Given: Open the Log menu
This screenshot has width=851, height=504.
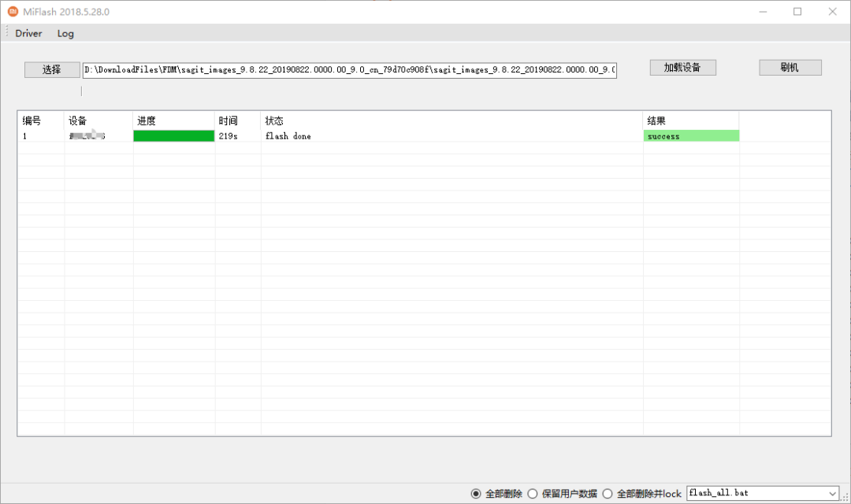Looking at the screenshot, I should click(x=65, y=33).
